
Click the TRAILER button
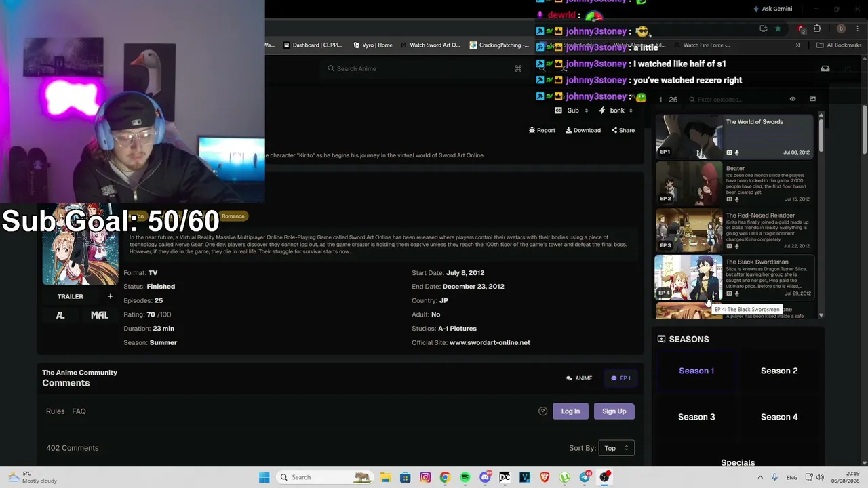pos(71,296)
